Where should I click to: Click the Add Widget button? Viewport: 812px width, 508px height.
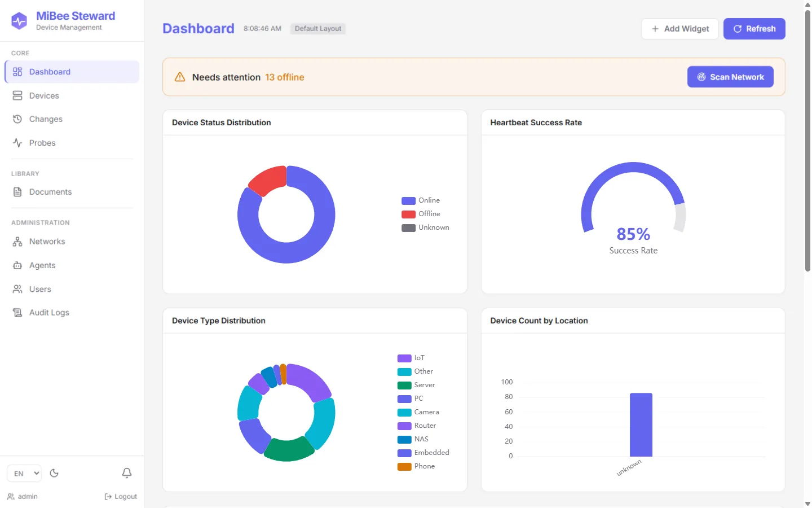click(680, 29)
